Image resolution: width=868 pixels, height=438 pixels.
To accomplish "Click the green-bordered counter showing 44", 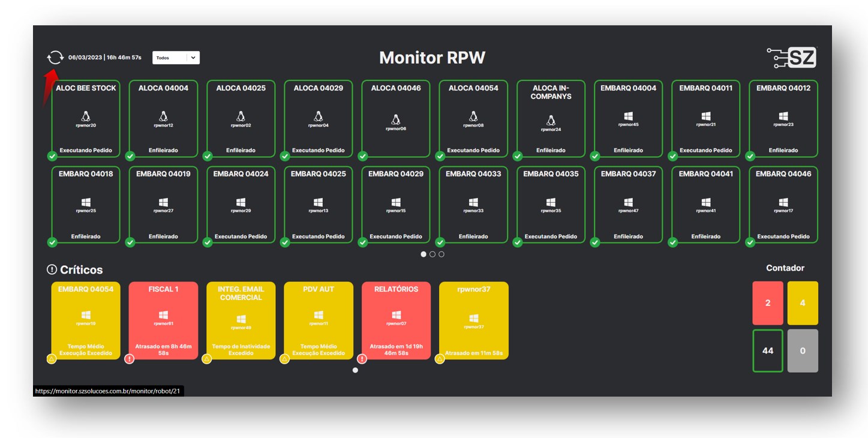I will click(x=768, y=350).
